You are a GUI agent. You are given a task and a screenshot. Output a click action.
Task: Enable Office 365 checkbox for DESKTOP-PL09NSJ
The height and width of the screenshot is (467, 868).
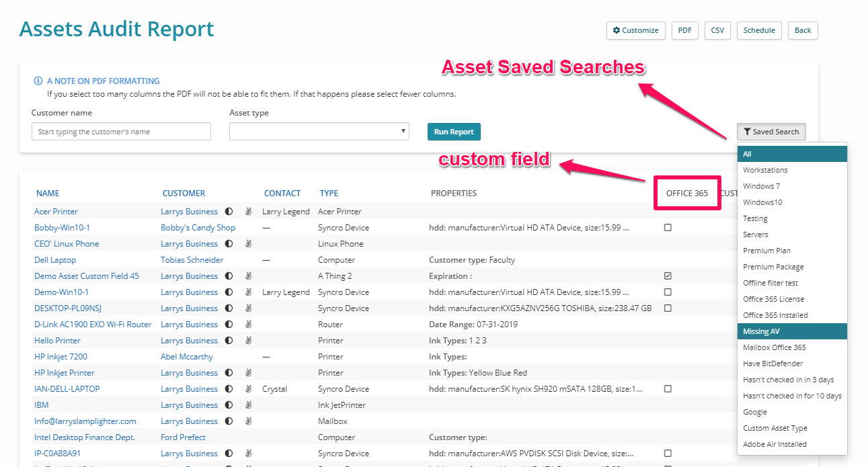pyautogui.click(x=668, y=308)
